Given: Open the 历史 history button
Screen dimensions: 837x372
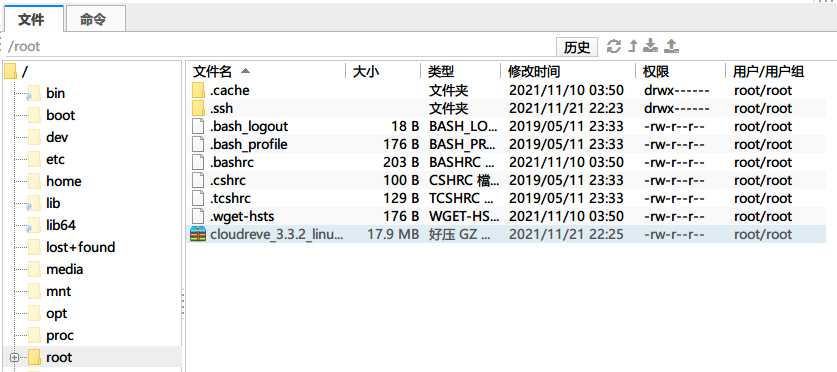Looking at the screenshot, I should (577, 47).
